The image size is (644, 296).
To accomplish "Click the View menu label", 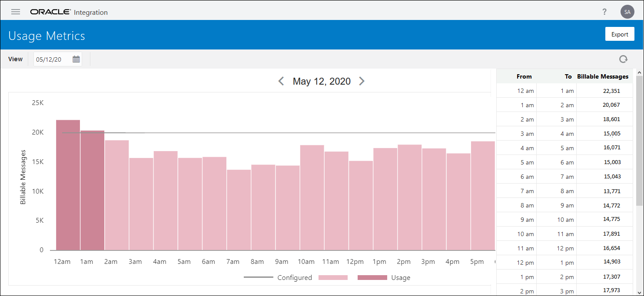I will pyautogui.click(x=15, y=59).
